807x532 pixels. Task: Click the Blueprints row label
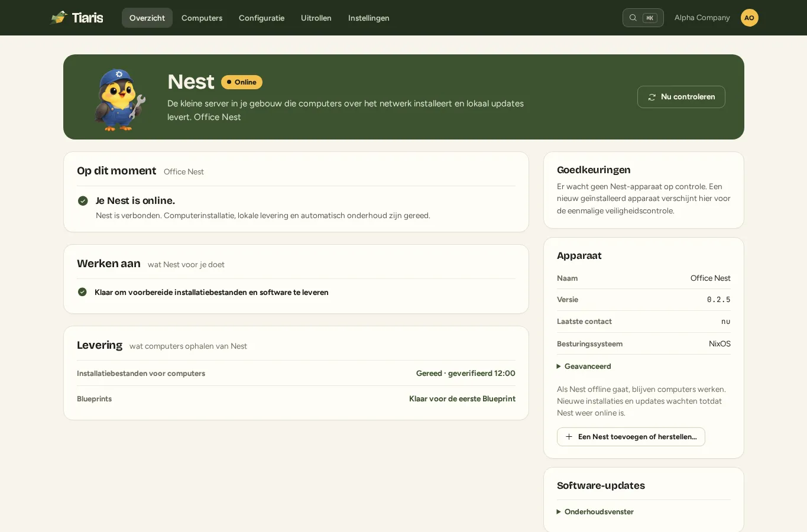pyautogui.click(x=94, y=399)
